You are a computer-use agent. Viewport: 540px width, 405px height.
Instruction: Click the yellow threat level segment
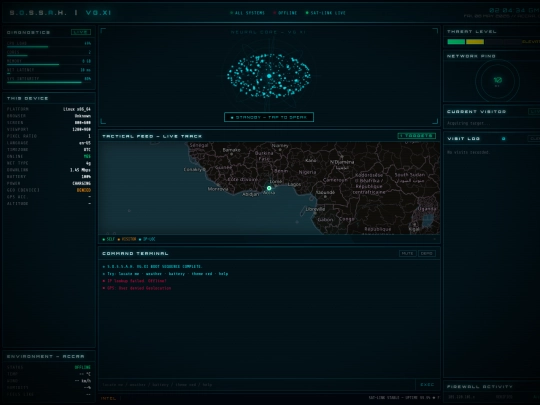[x=475, y=42]
